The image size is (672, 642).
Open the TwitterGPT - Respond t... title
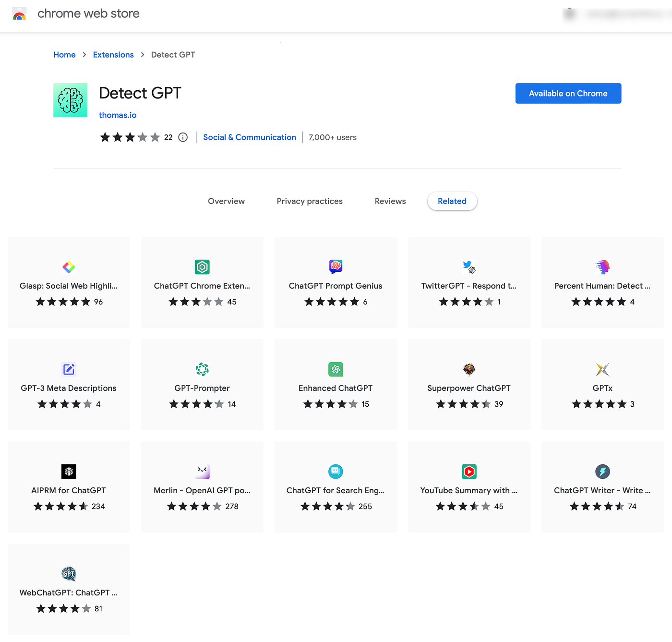click(x=469, y=286)
